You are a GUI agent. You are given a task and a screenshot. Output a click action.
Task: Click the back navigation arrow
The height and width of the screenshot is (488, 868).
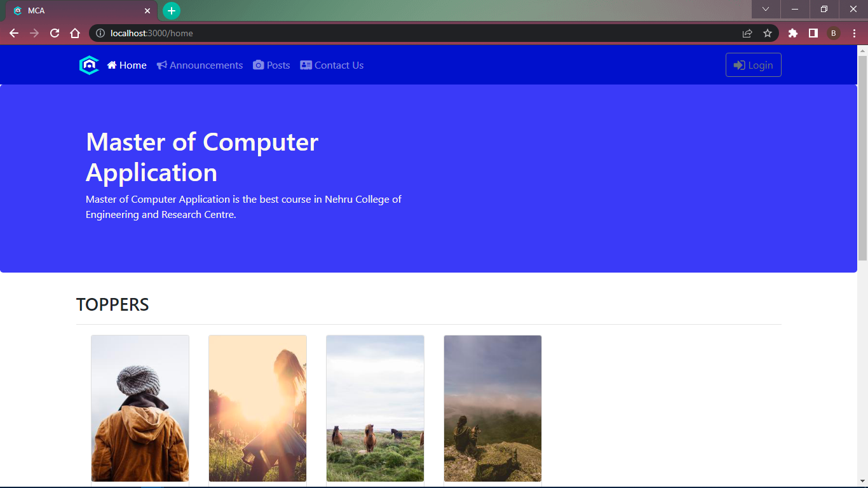point(14,33)
